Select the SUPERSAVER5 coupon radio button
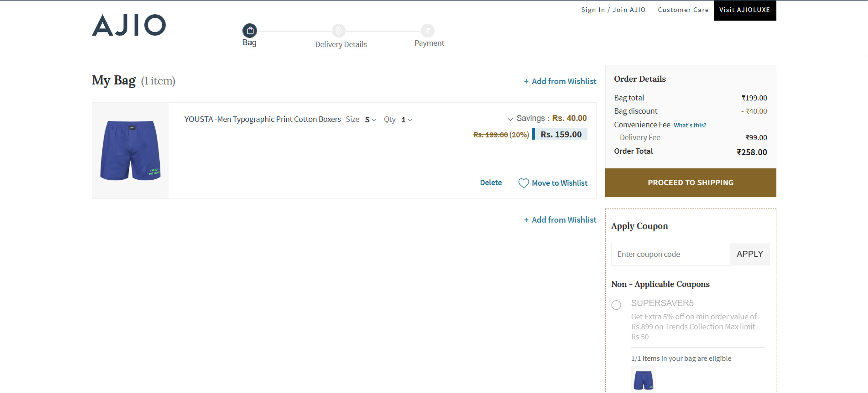Screen dimensions: 868x393 click(x=617, y=305)
